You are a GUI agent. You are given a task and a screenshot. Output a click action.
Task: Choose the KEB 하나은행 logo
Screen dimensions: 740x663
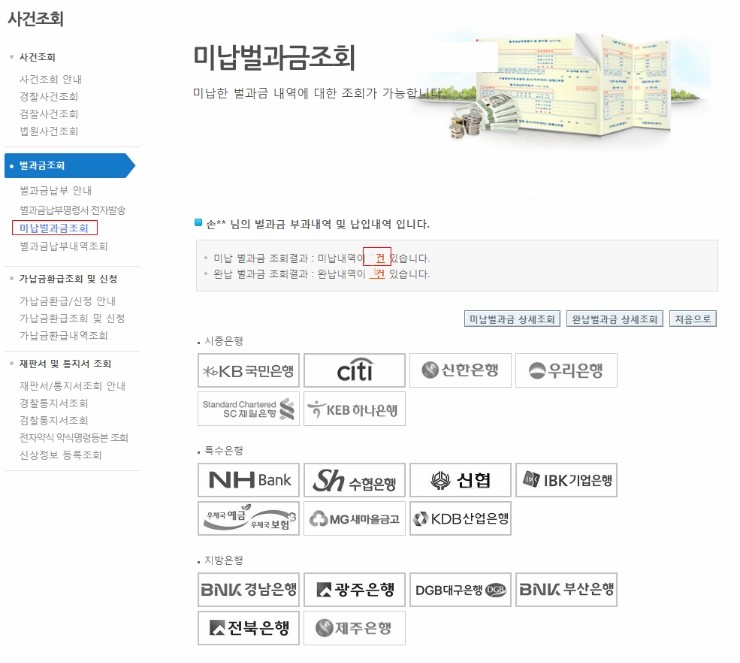tap(354, 409)
